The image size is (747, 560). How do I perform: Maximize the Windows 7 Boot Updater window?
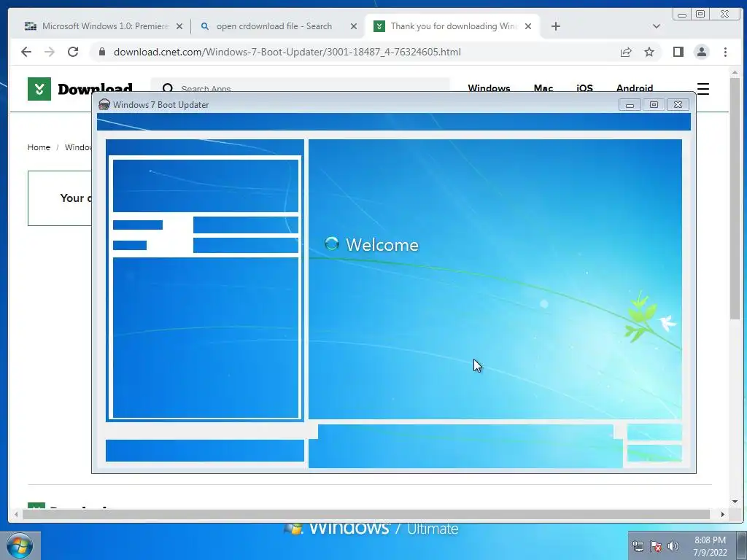coord(654,105)
